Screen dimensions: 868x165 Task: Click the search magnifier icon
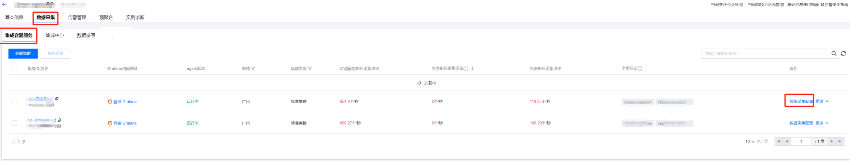pyautogui.click(x=834, y=54)
